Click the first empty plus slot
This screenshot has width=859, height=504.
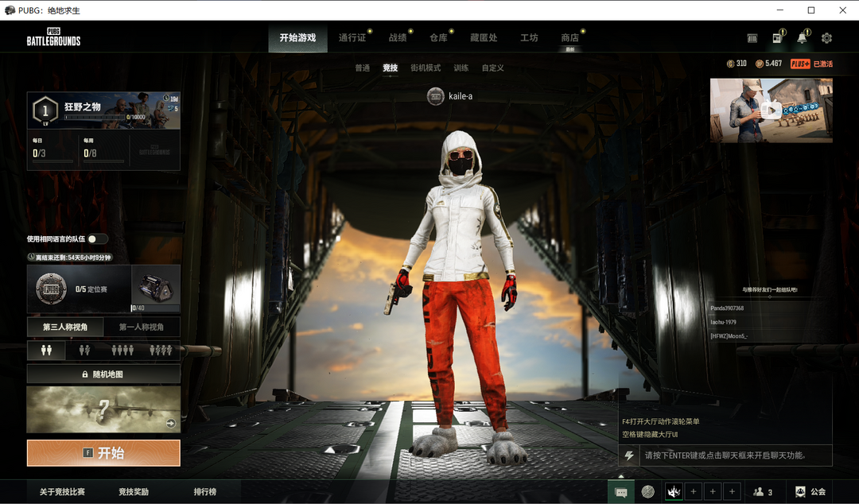tap(694, 492)
